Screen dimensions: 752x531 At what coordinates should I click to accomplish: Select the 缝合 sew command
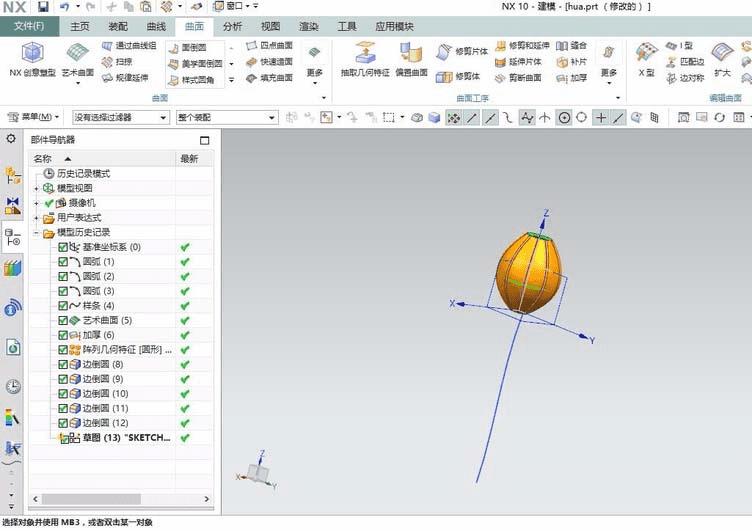[x=571, y=46]
